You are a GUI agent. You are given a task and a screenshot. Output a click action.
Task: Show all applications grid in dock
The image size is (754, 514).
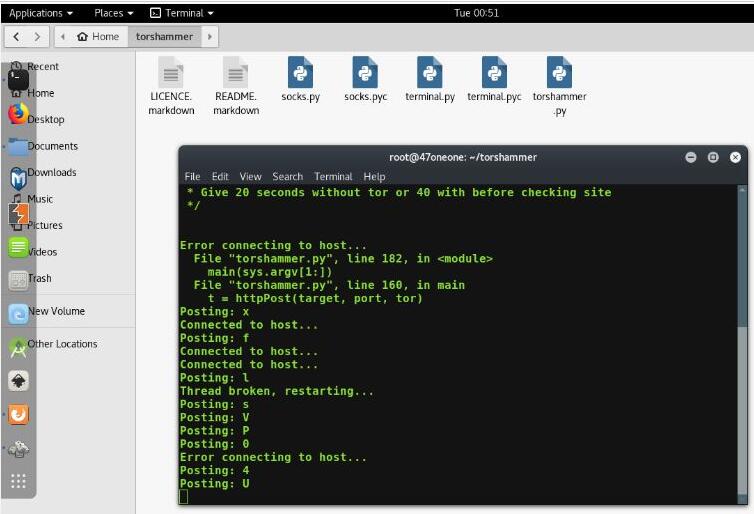tap(19, 482)
